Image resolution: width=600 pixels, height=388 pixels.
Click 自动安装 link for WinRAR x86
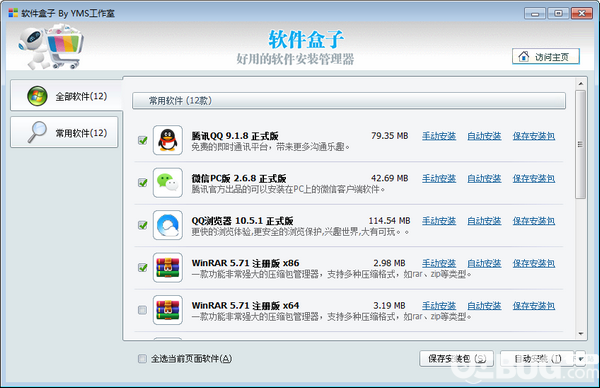(x=484, y=263)
